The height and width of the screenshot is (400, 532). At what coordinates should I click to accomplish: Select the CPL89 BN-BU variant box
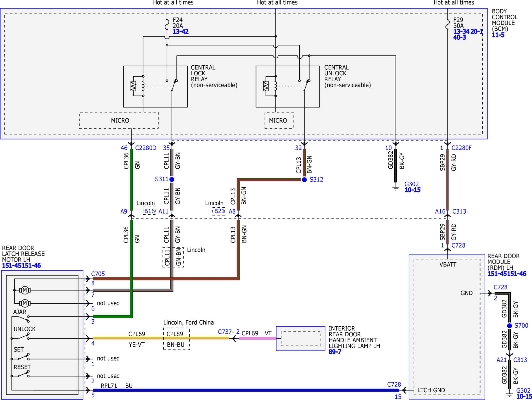coord(176,339)
